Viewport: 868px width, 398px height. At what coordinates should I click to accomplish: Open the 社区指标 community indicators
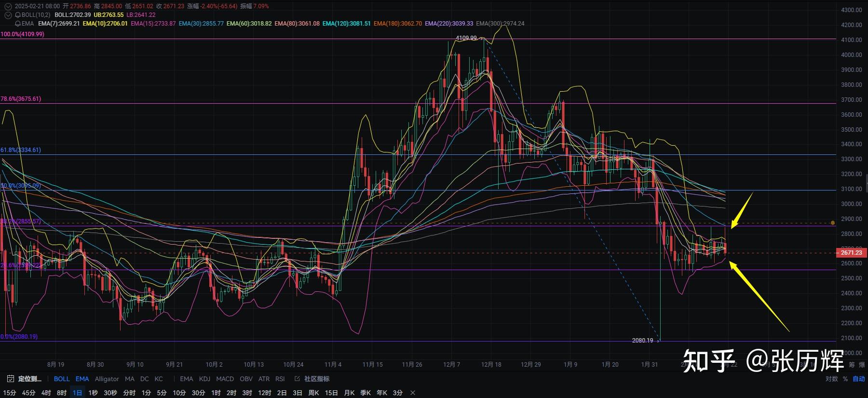pyautogui.click(x=317, y=379)
